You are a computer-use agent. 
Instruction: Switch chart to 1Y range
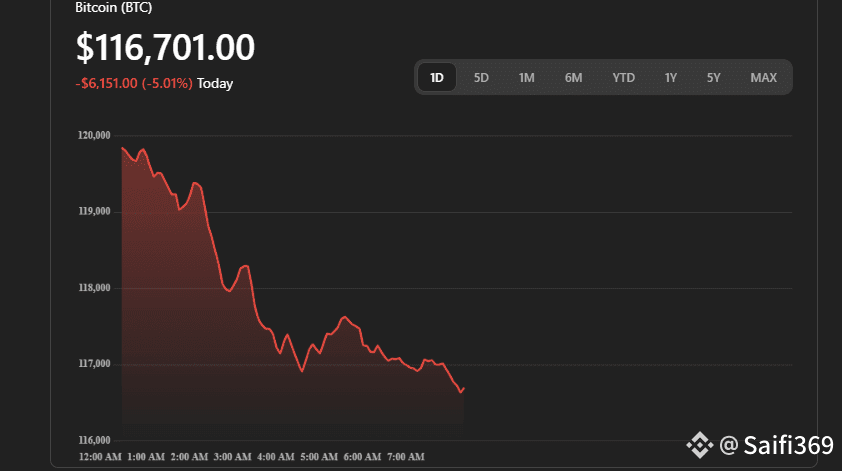[671, 78]
